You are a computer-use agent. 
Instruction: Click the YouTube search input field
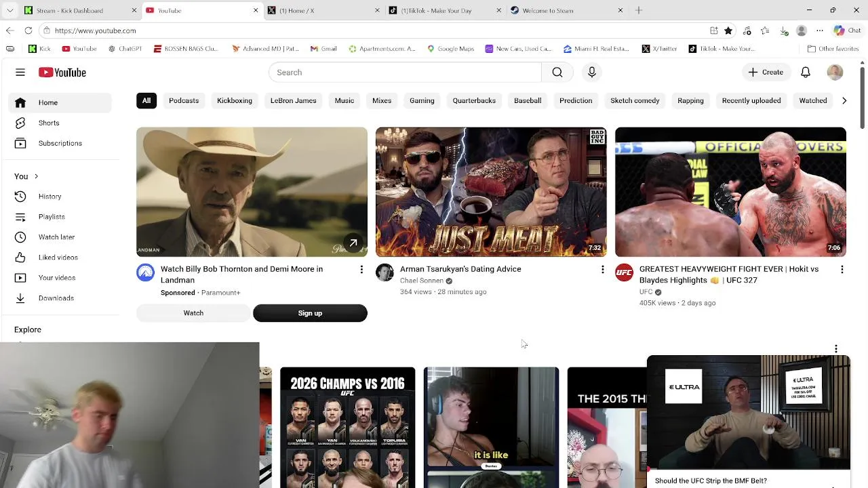pyautogui.click(x=405, y=73)
